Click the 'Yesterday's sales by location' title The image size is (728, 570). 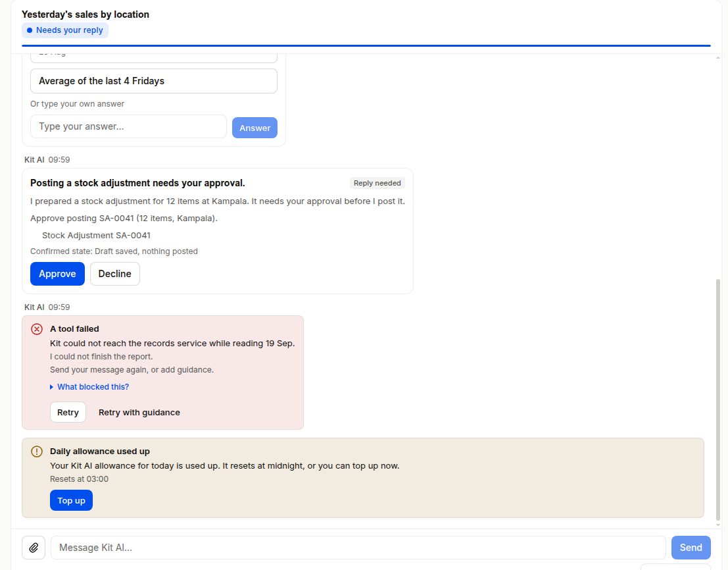pyautogui.click(x=85, y=14)
